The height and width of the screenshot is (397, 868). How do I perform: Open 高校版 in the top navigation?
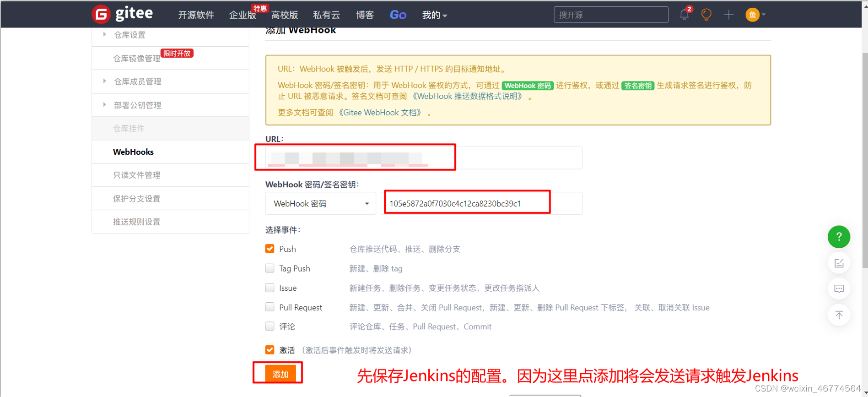(x=284, y=15)
